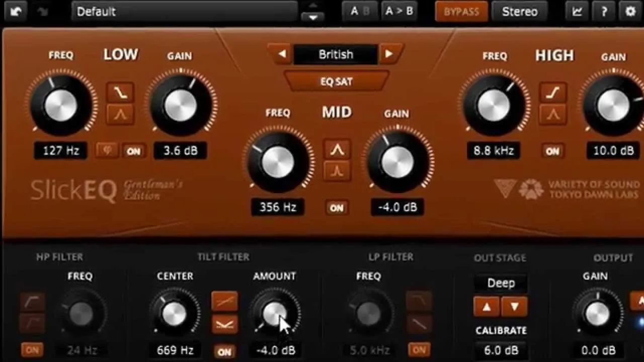This screenshot has width=644, height=362.
Task: Select HIGH band shelf shape icon
Action: pos(553,93)
